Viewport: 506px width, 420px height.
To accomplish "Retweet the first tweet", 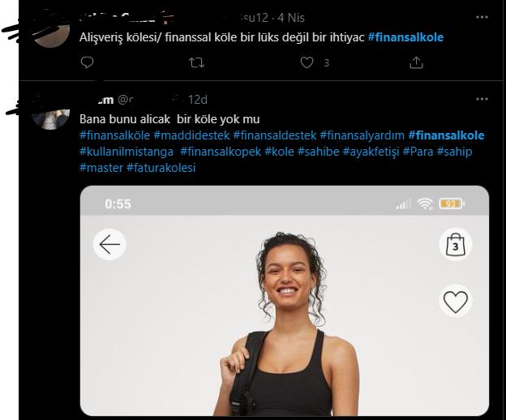I will pos(196,62).
